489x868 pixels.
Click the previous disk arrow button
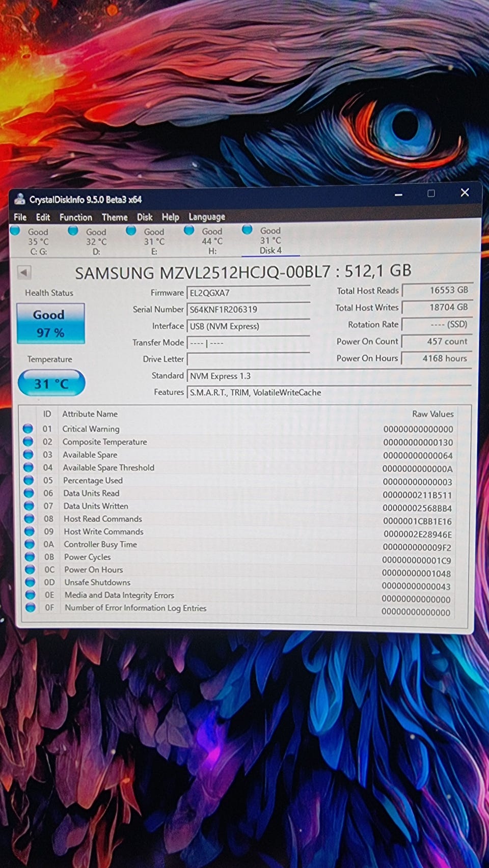(x=24, y=272)
